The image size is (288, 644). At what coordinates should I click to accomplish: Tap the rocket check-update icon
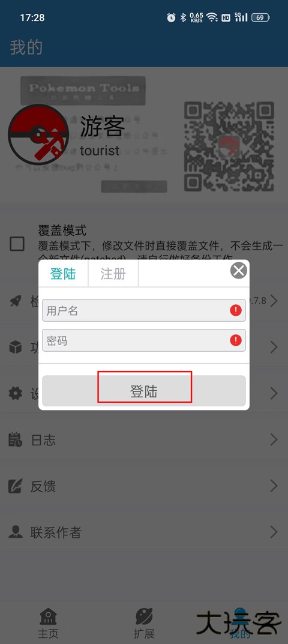point(16,301)
